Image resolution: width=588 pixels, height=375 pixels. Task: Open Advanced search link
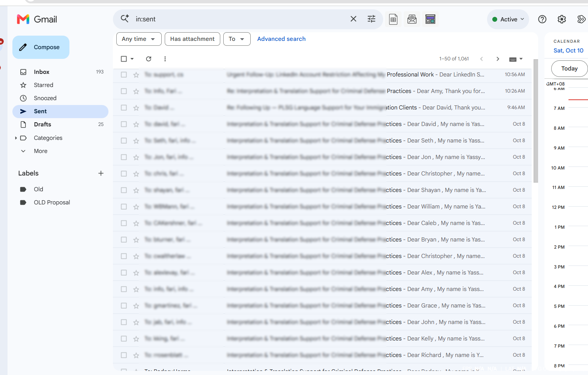(x=281, y=39)
